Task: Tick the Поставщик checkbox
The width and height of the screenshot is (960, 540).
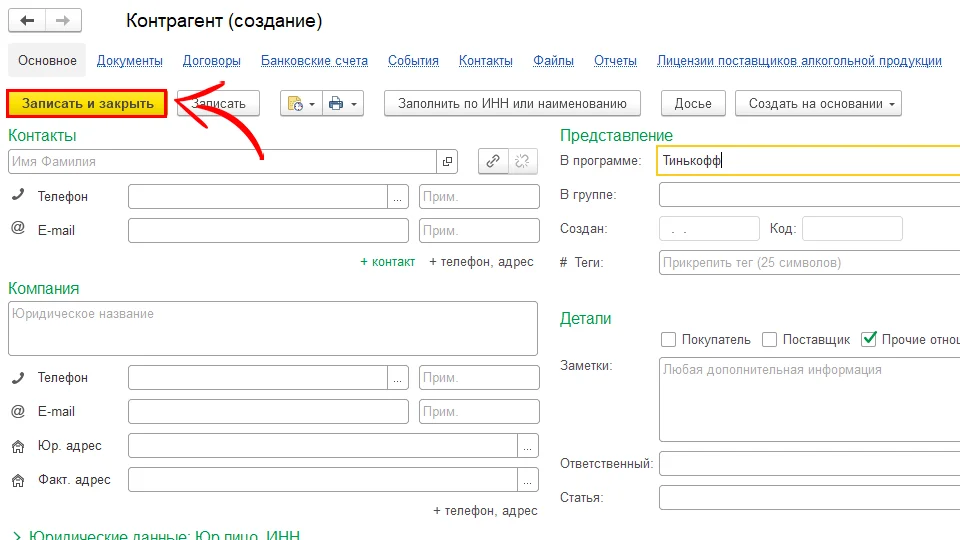Action: click(x=769, y=340)
